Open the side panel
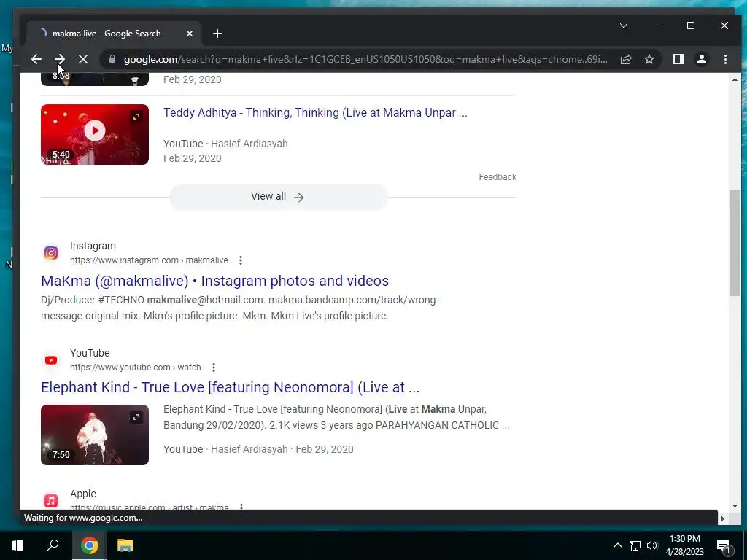This screenshot has width=747, height=560. (678, 59)
